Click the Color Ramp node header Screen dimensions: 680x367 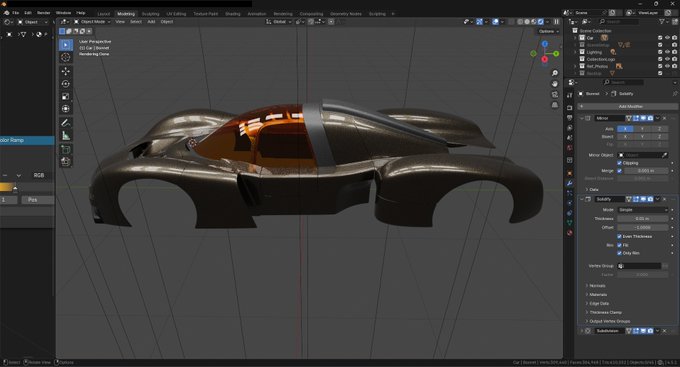click(27, 140)
